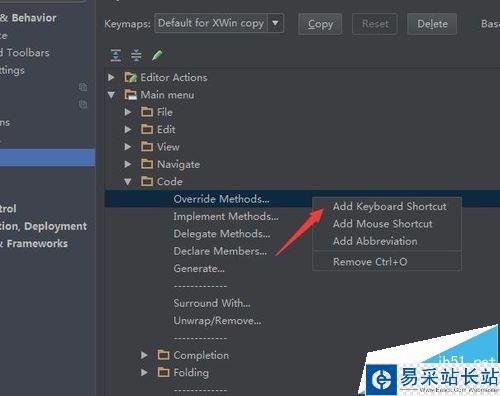Expand the Completion tree node

click(144, 355)
